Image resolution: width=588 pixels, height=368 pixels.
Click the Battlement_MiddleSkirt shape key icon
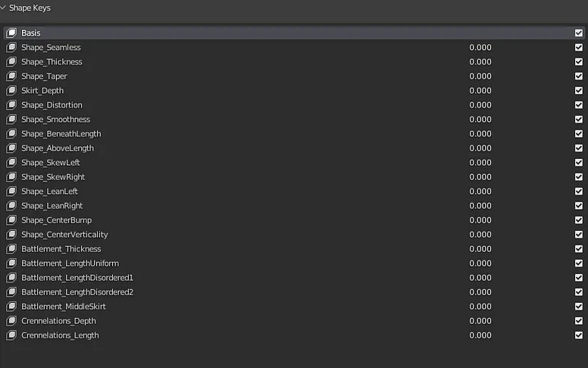[x=11, y=307]
